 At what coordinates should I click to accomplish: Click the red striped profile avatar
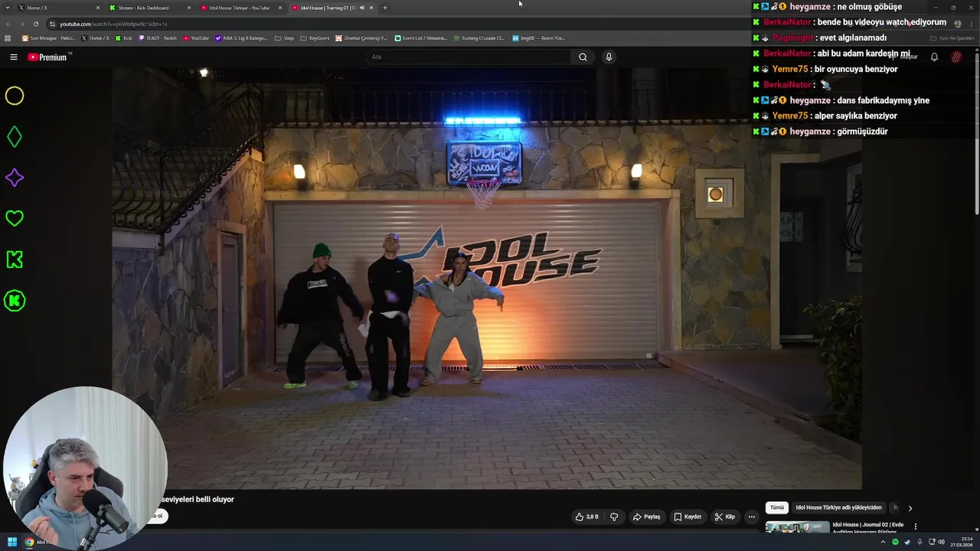[956, 57]
